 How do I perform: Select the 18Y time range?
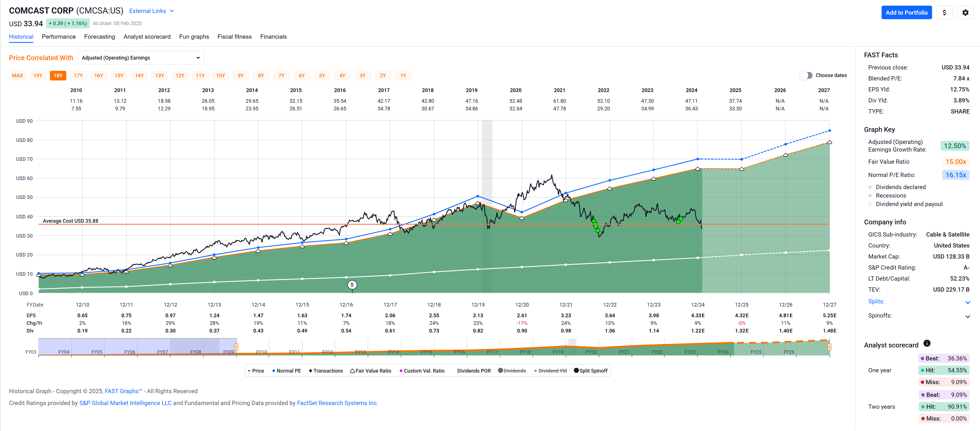pos(58,76)
